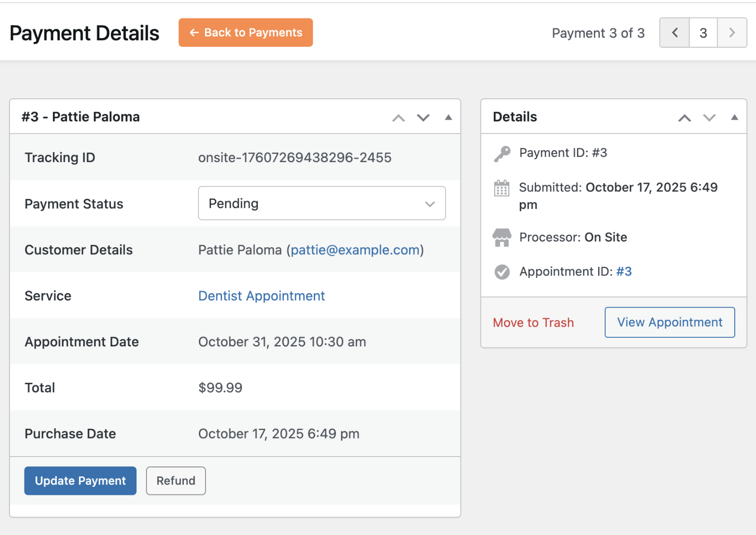Click the Refund button
Viewport: 756px width, 535px height.
(x=176, y=481)
